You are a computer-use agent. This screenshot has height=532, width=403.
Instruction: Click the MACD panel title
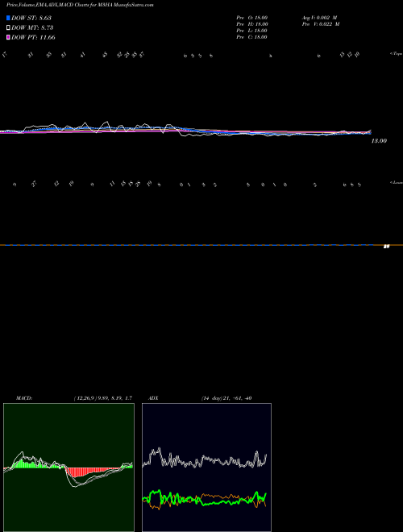[23, 398]
